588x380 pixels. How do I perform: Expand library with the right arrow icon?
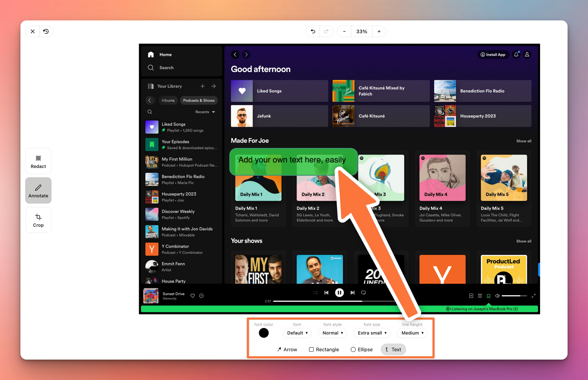(x=213, y=86)
